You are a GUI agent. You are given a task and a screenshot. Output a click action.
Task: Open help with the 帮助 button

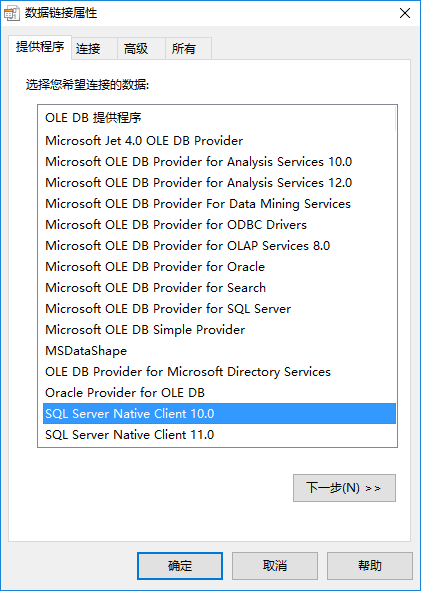(370, 565)
